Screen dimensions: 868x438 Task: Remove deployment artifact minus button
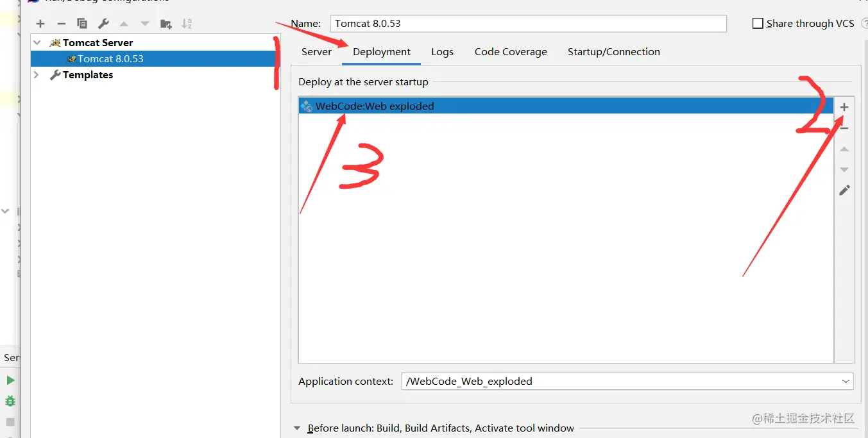click(x=844, y=128)
